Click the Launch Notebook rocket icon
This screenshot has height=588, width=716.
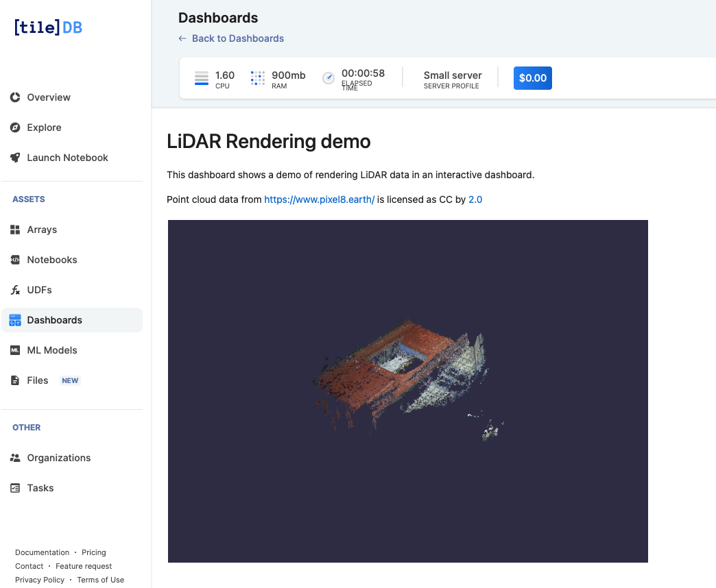(14, 158)
